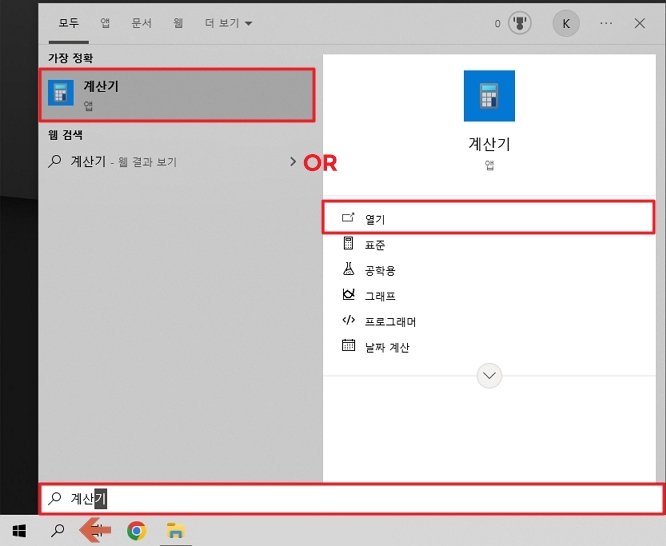This screenshot has height=546, width=666.
Task: Click the magnifier icon beside web search 계산기
Action: pos(54,161)
